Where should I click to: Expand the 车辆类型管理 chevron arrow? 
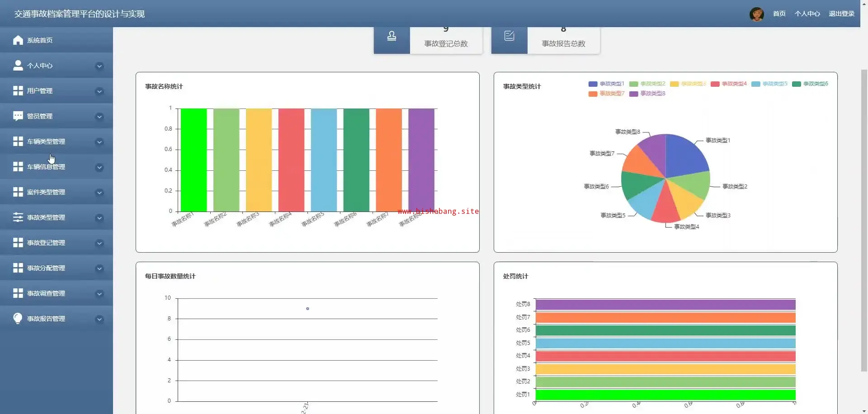99,142
